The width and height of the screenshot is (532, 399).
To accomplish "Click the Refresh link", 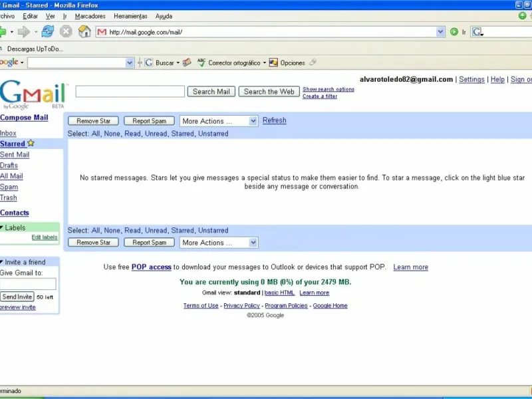I will 275,120.
